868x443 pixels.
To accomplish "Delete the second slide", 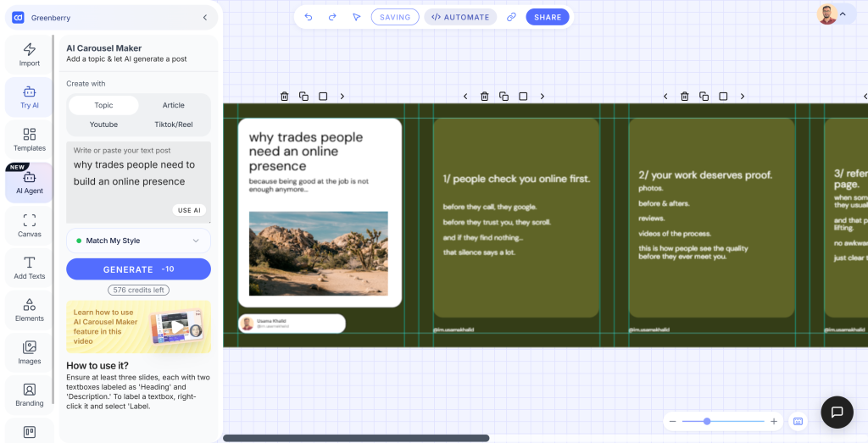I will coord(484,97).
